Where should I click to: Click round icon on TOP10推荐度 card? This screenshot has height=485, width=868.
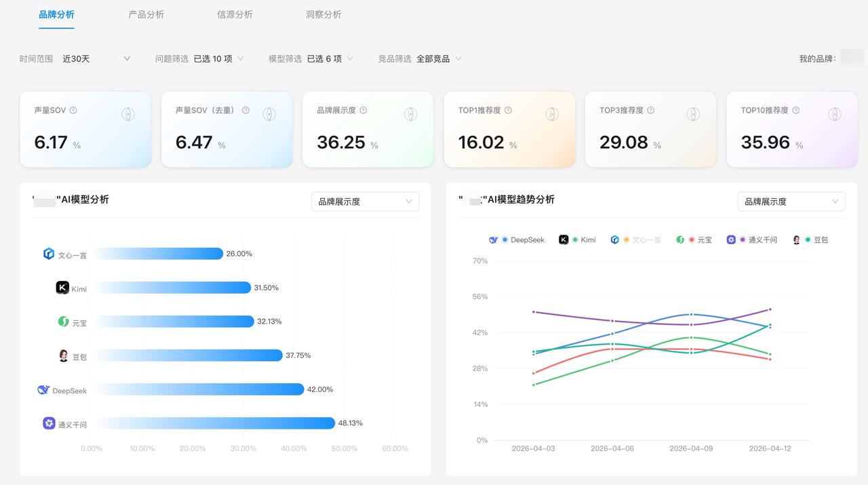click(x=834, y=114)
